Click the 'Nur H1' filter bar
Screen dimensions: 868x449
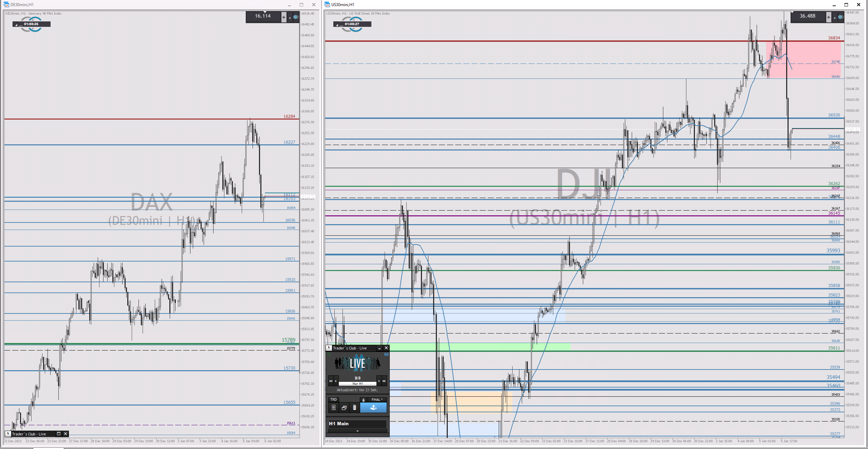point(357,384)
